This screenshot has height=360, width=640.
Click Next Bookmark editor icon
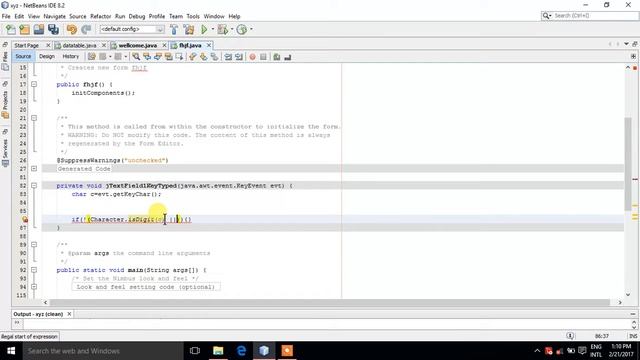203,57
